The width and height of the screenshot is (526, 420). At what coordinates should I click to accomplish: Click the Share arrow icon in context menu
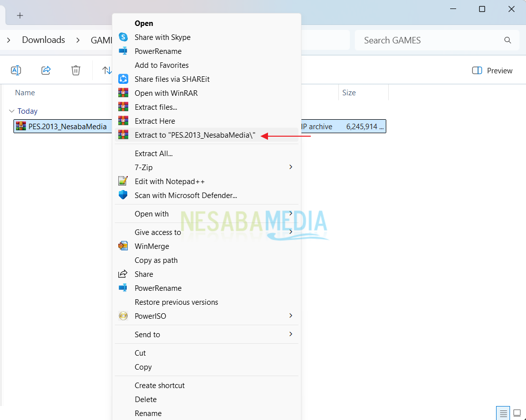[123, 274]
